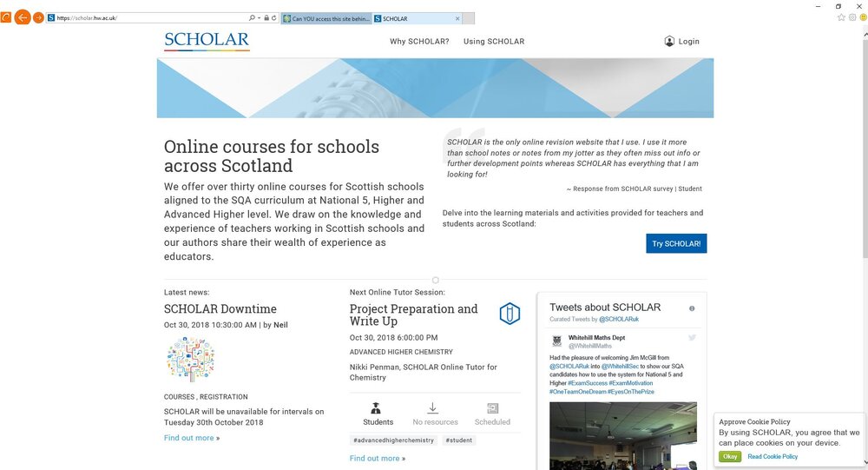Select the #advancedhigherchemistry tag
This screenshot has width=868, height=470.
tap(393, 440)
